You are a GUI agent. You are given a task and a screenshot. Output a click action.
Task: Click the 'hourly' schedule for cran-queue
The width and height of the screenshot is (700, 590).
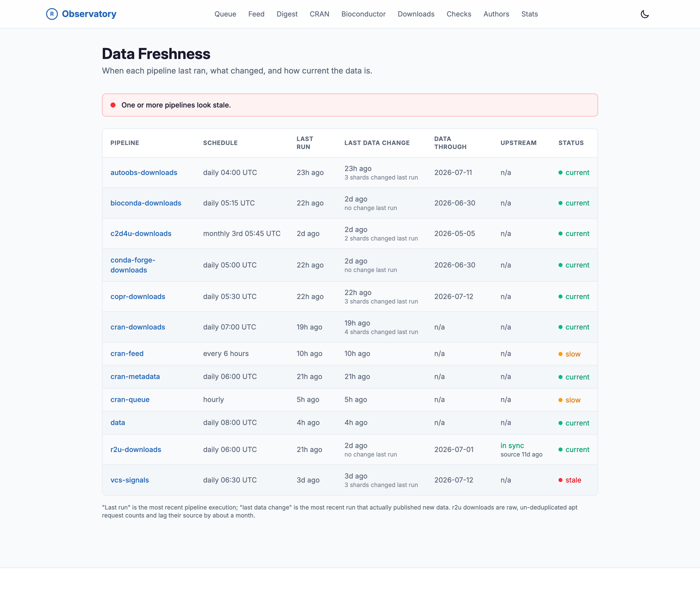point(213,399)
